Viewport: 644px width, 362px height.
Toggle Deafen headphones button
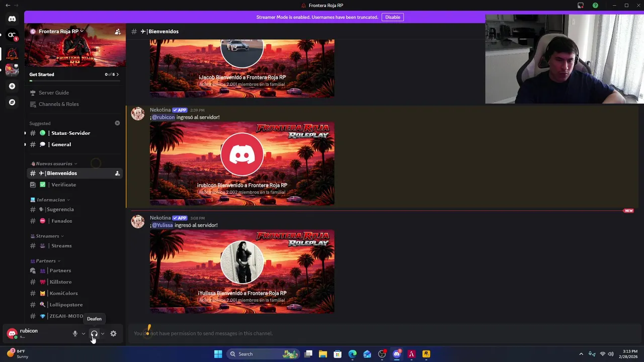pos(94,333)
